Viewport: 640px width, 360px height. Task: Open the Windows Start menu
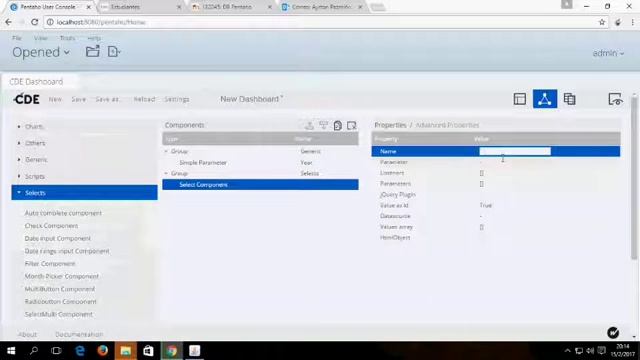[x=11, y=351]
